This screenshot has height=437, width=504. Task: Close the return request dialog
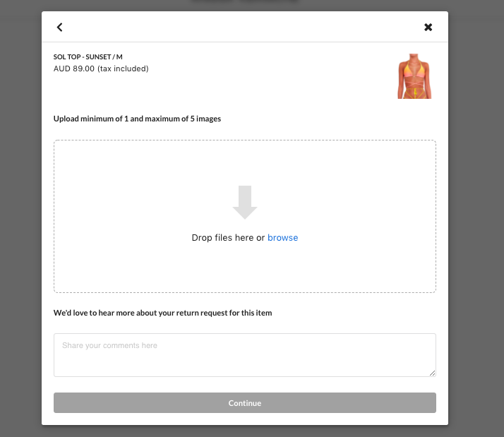click(428, 28)
